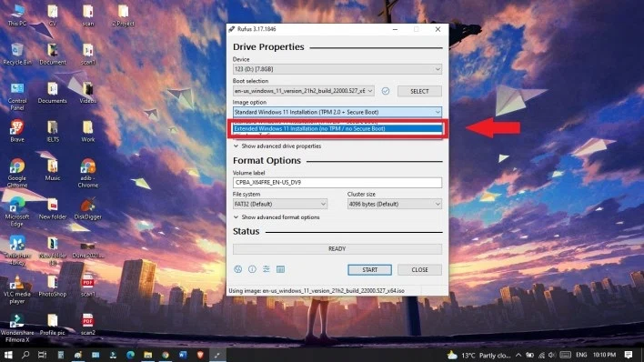This screenshot has height=362, width=644.
Task: Click the Image option combo box
Action: pyautogui.click(x=337, y=112)
